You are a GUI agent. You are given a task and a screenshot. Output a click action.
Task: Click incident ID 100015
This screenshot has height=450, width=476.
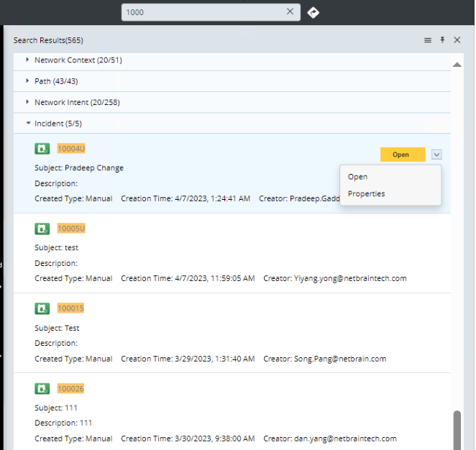tap(70, 308)
